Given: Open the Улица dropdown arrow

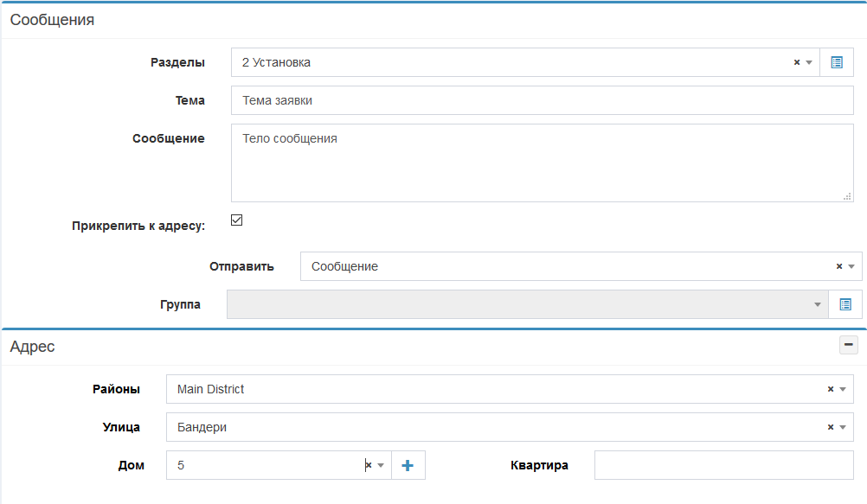Looking at the screenshot, I should coord(842,427).
